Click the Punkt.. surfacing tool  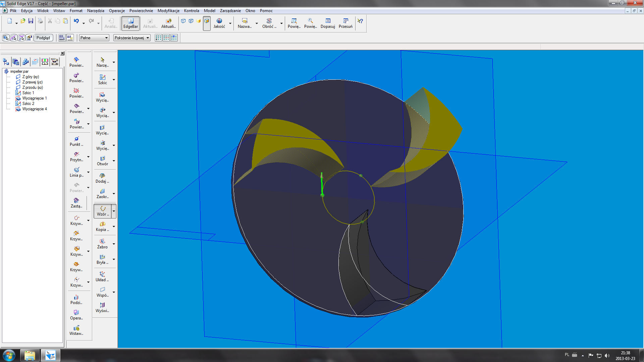[x=76, y=141]
